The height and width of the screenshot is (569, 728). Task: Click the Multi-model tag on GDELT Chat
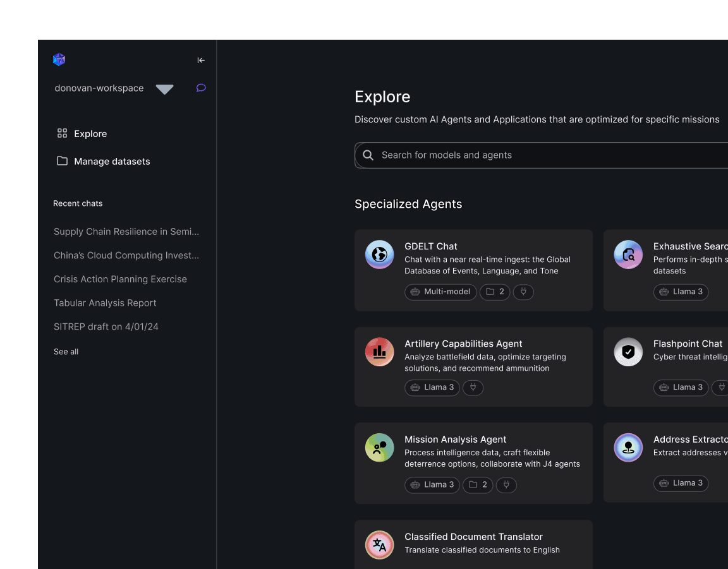click(x=440, y=292)
